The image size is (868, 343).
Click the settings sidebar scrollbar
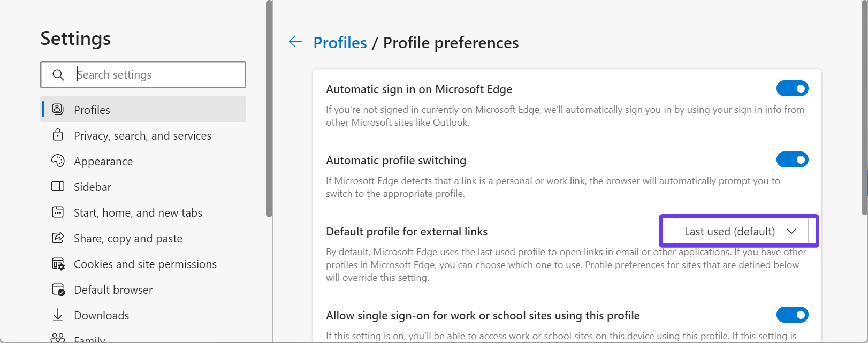(269, 109)
